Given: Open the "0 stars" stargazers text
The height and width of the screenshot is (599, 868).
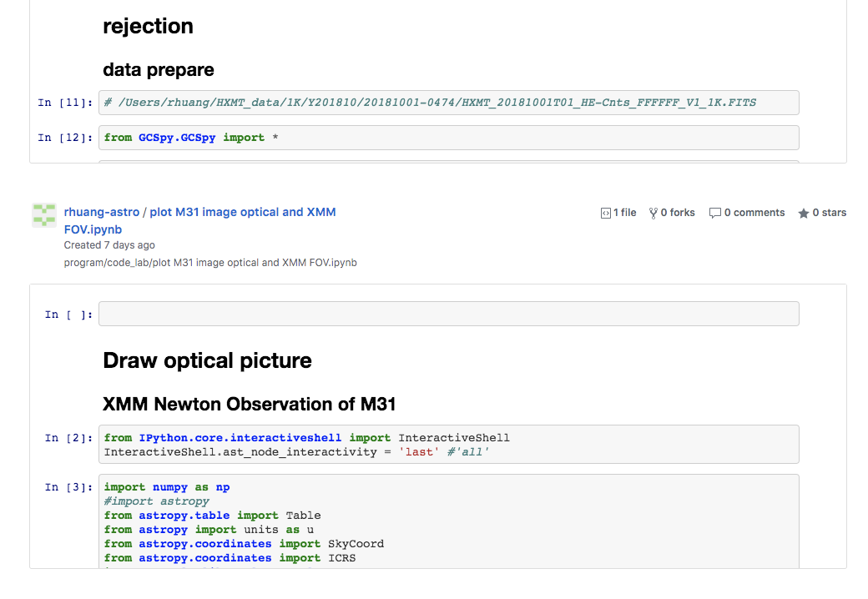Looking at the screenshot, I should pyautogui.click(x=830, y=213).
